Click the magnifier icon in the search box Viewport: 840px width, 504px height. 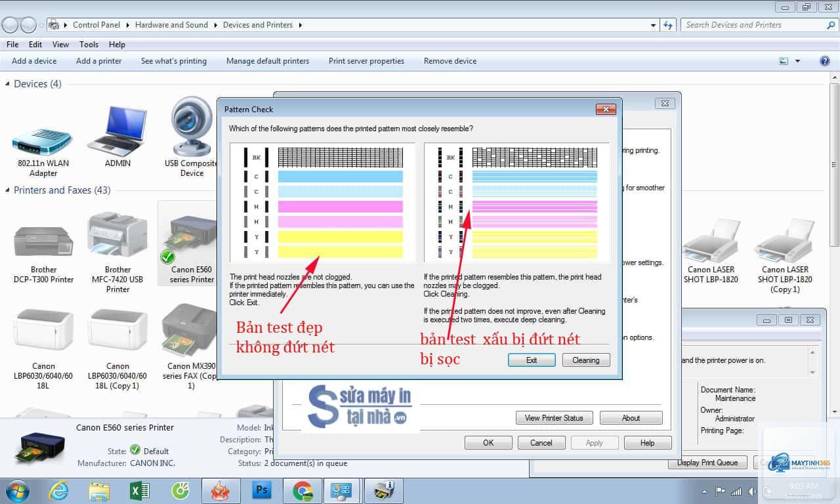point(831,25)
